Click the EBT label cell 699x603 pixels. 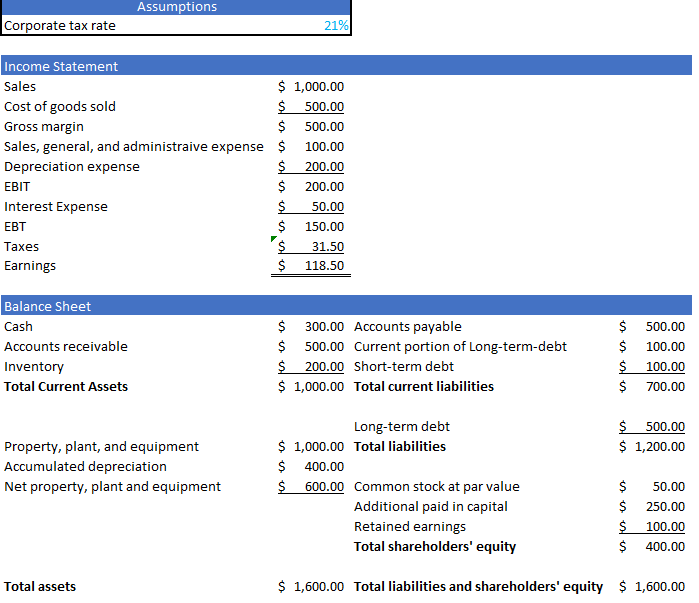click(15, 227)
